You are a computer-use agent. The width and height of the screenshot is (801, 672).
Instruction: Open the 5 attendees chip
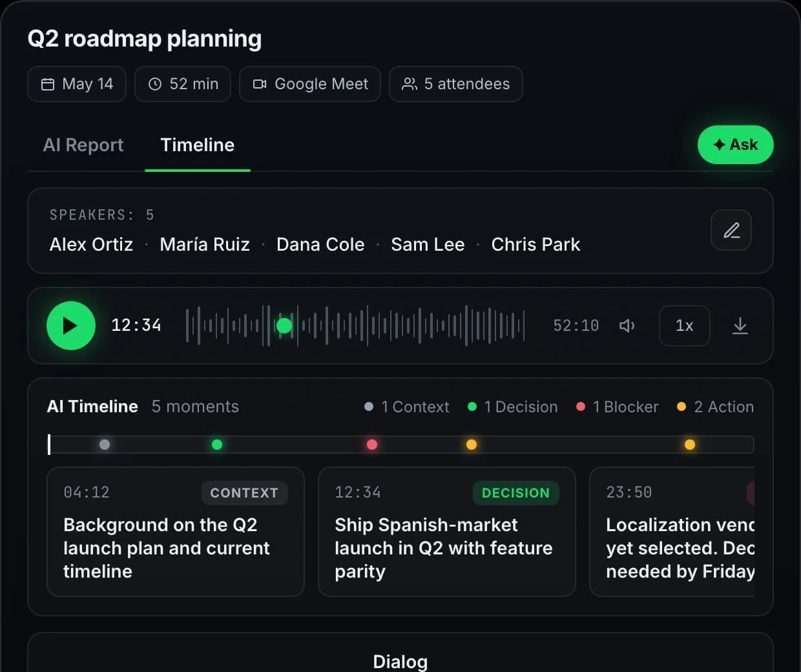click(456, 84)
